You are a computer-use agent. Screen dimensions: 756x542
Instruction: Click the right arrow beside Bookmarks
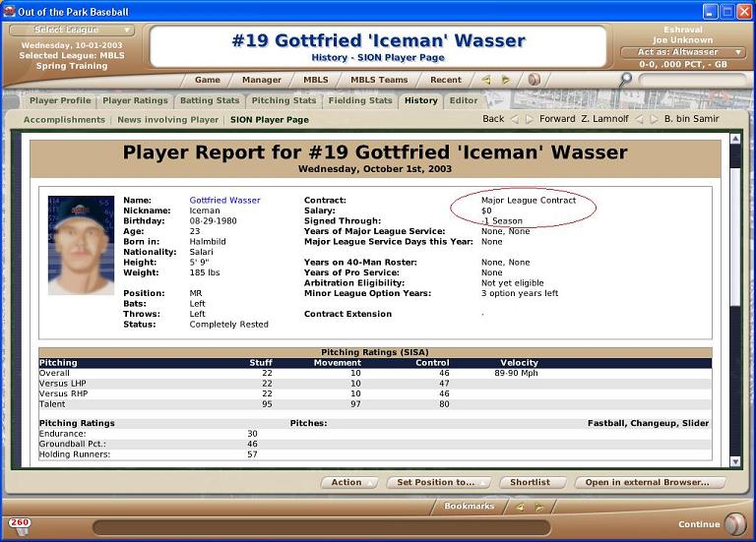[x=538, y=507]
